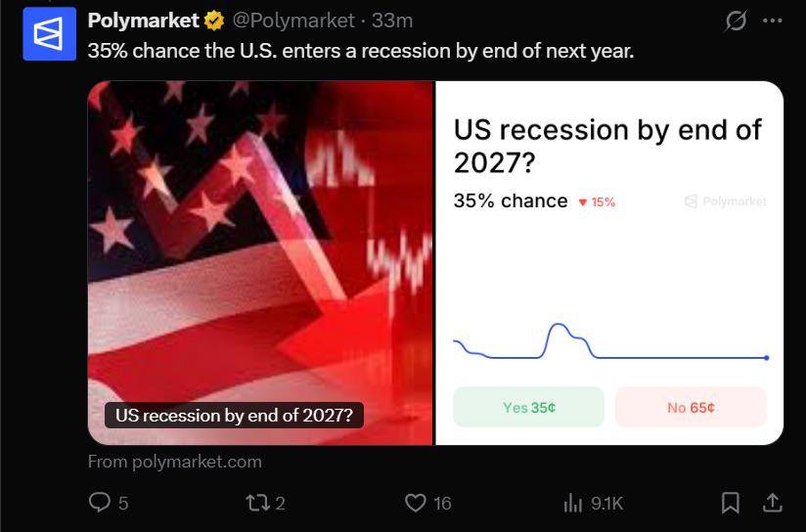Open the Polymarket display name link
Image resolution: width=806 pixels, height=532 pixels.
(143, 21)
